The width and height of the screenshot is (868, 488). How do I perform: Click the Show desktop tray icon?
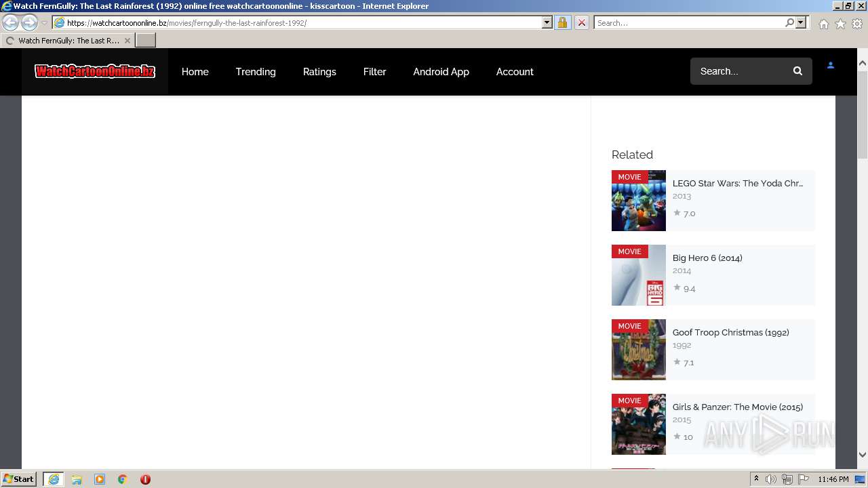coord(860,479)
